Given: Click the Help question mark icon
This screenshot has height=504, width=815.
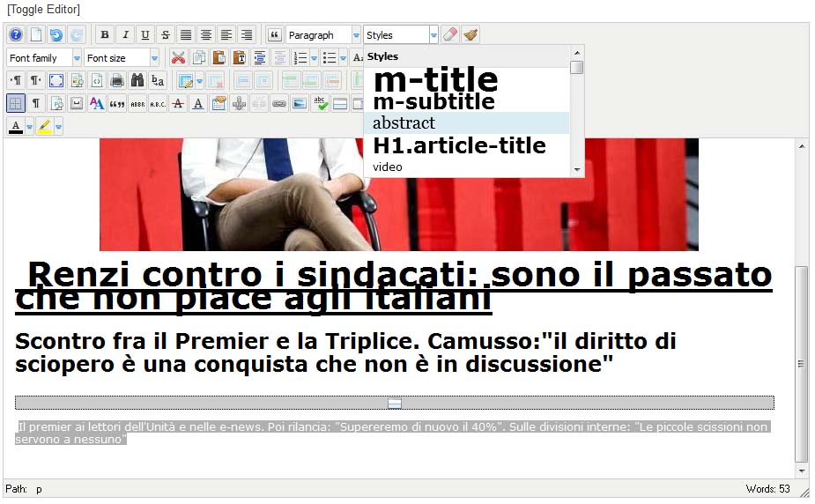Looking at the screenshot, I should [15, 35].
